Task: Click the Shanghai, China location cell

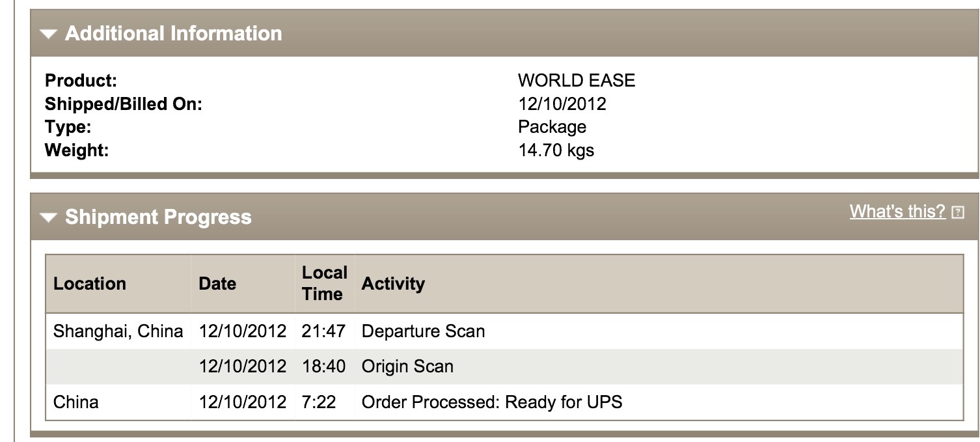Action: [x=118, y=331]
